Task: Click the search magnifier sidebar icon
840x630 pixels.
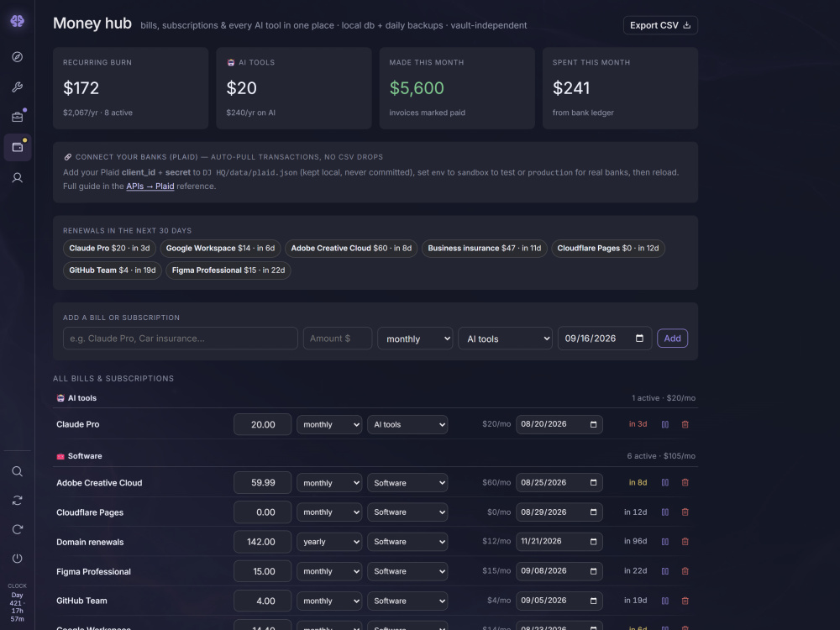Action: tap(17, 471)
